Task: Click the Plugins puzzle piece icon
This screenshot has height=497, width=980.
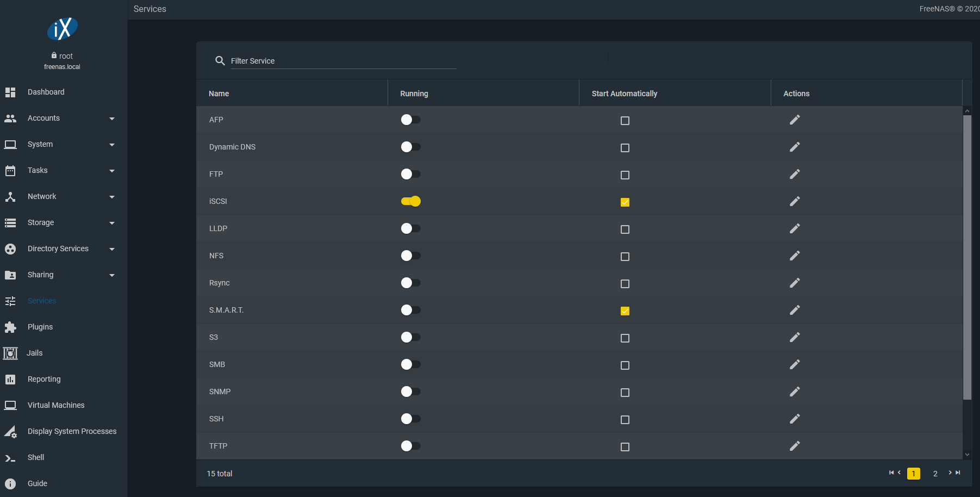Action: pyautogui.click(x=10, y=327)
